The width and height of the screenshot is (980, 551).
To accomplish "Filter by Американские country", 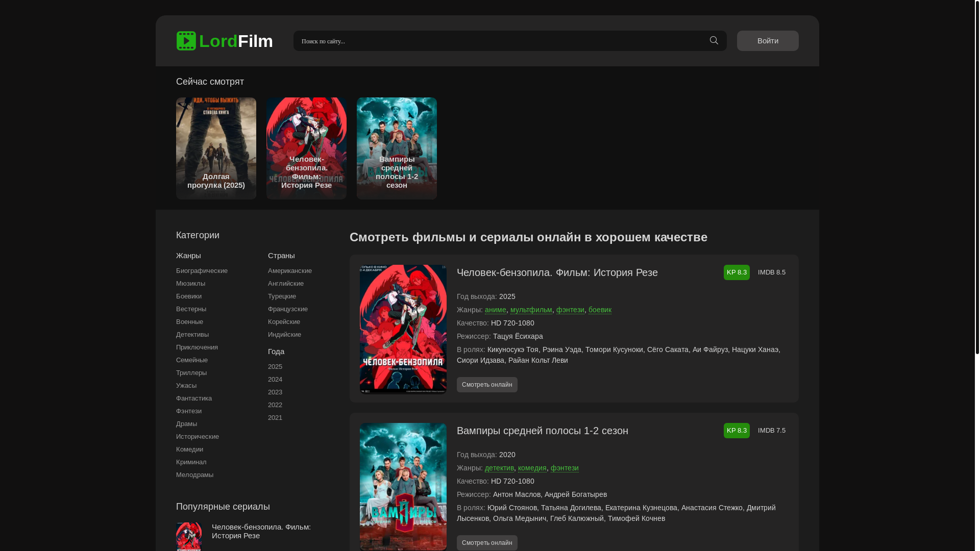I will point(290,271).
